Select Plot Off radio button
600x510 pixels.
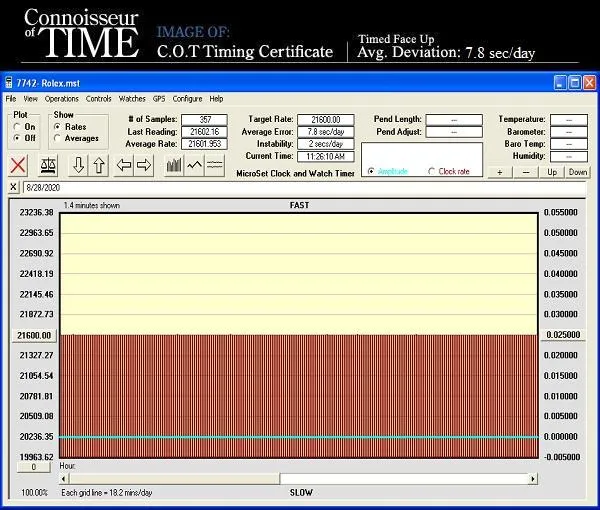click(x=17, y=138)
